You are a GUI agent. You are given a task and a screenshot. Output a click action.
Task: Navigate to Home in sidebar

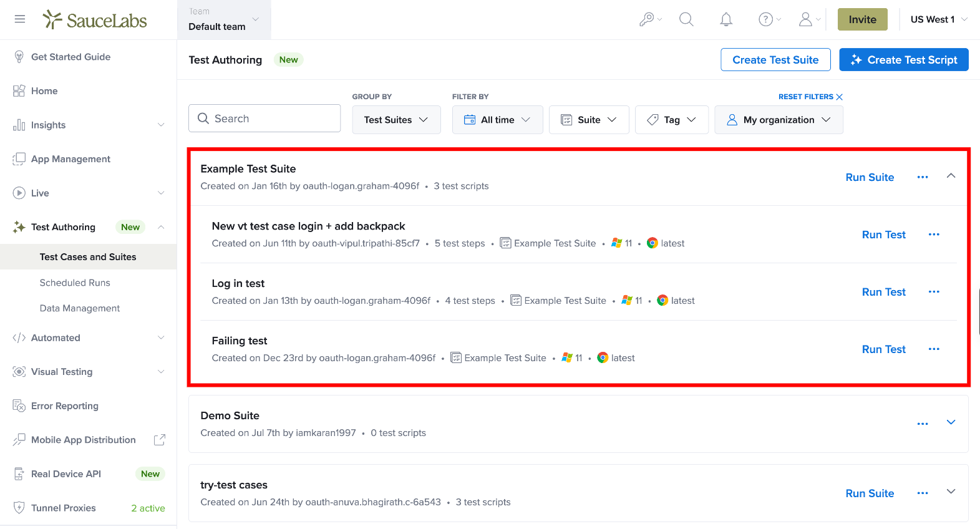click(x=44, y=91)
